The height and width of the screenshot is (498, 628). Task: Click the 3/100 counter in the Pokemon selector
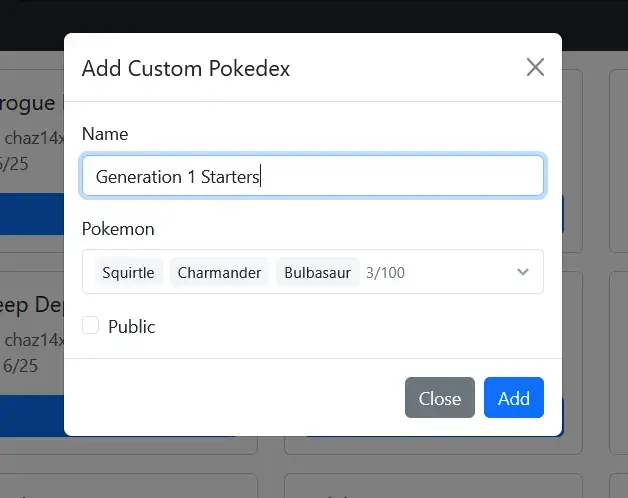(385, 273)
